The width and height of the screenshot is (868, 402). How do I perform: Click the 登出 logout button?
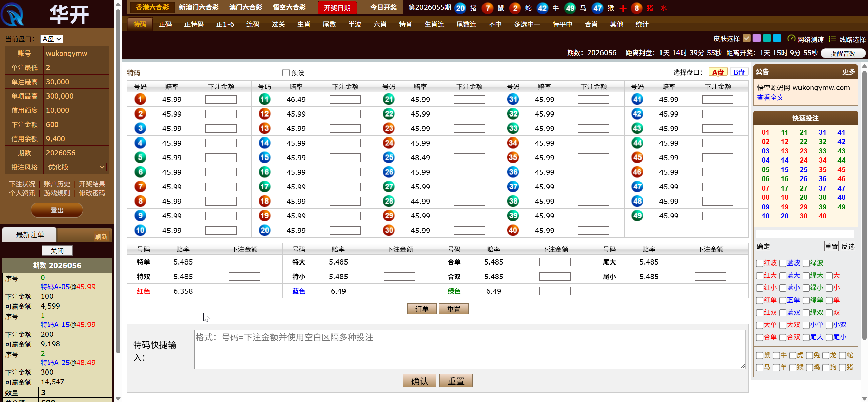(57, 210)
